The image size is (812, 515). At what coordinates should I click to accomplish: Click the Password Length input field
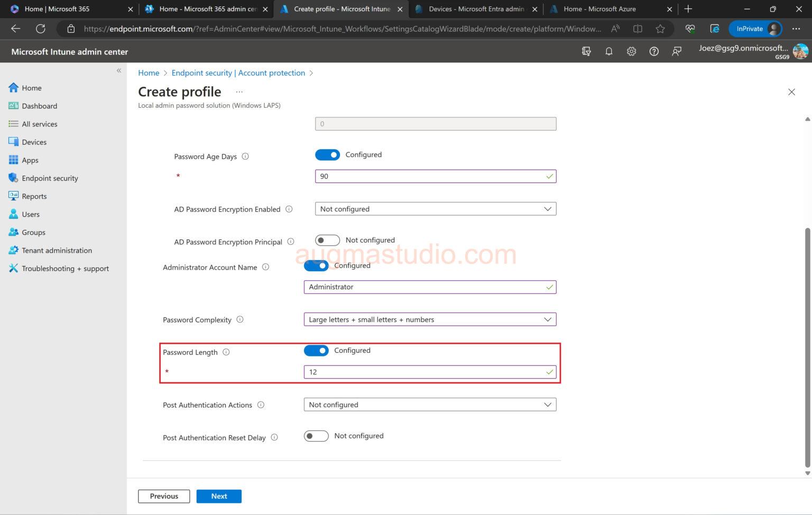tap(430, 372)
